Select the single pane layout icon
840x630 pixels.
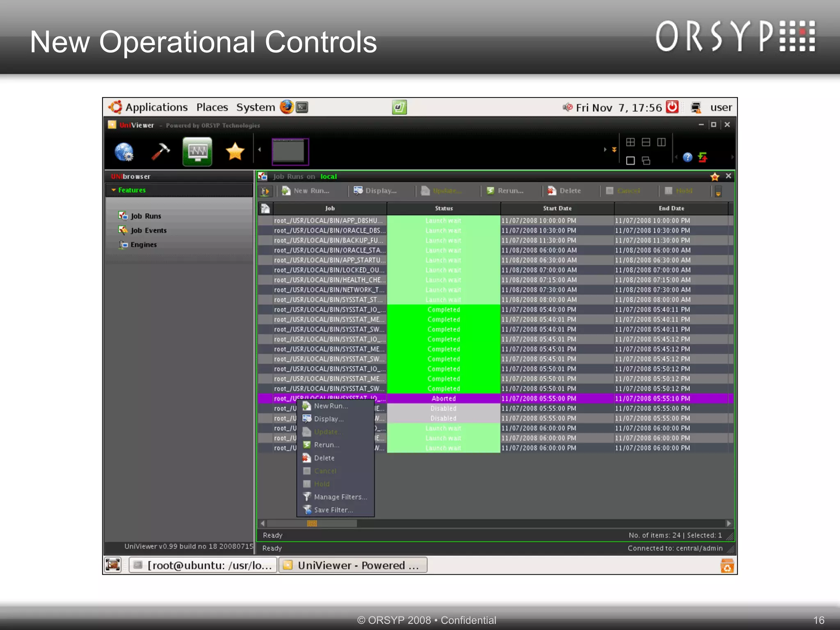click(x=630, y=160)
